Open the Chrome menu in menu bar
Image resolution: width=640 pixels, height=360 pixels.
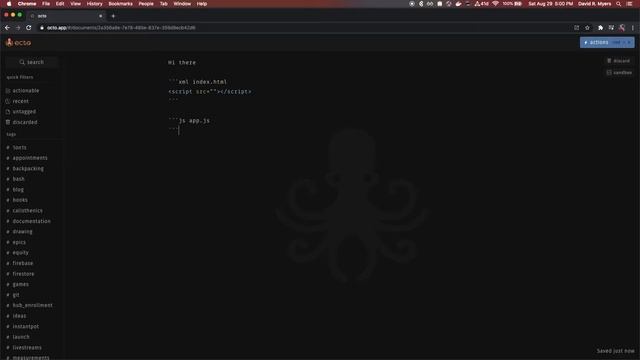pyautogui.click(x=27, y=4)
